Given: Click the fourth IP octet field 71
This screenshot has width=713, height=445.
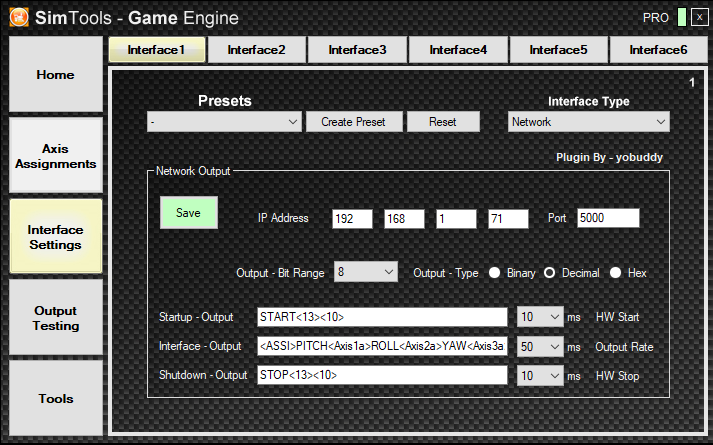Looking at the screenshot, I should (508, 219).
